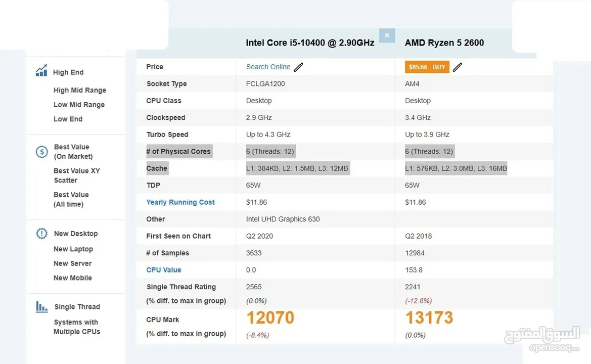Screen dimensions: 591x364
Task: Click the 2.9 GHz clockspeed cell
Action: point(258,117)
